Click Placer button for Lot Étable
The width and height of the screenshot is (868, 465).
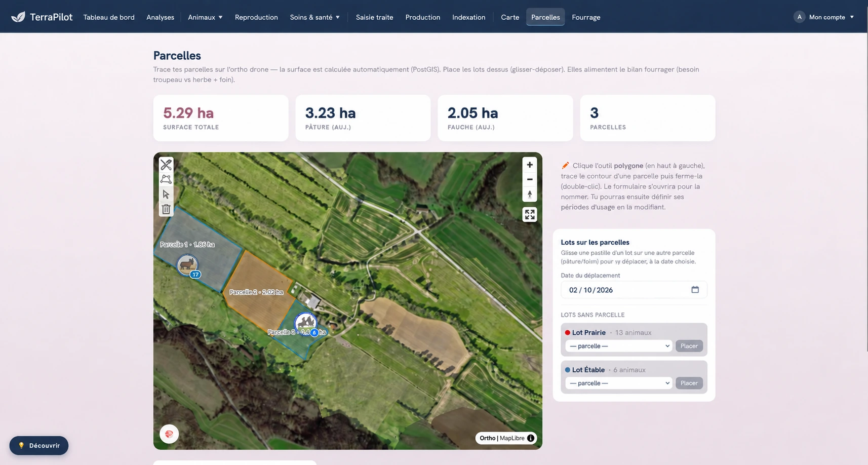pos(689,383)
